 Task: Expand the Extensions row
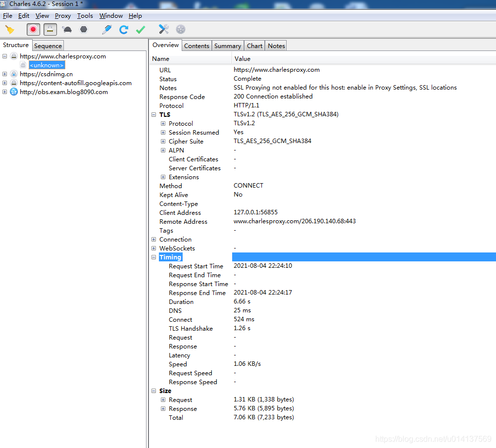[163, 177]
